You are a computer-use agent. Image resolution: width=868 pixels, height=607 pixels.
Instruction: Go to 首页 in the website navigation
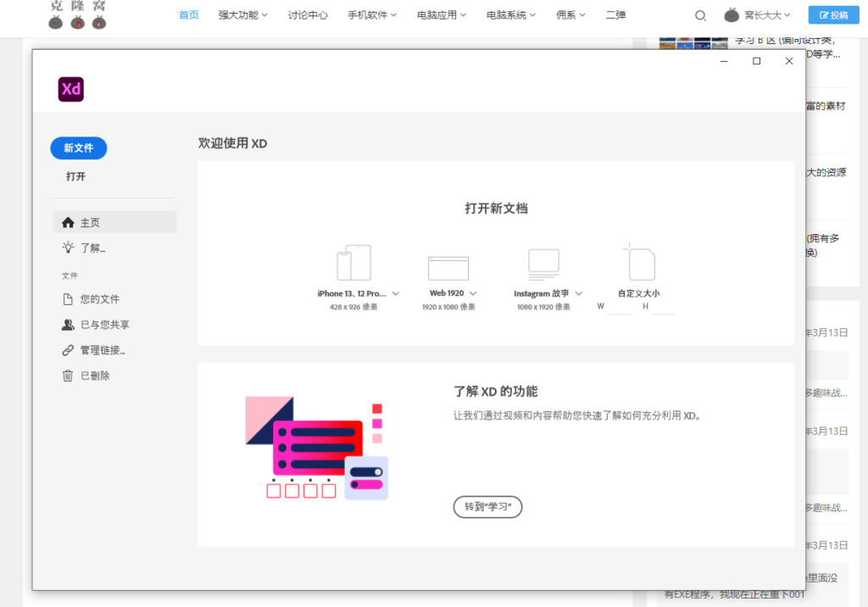(x=189, y=15)
